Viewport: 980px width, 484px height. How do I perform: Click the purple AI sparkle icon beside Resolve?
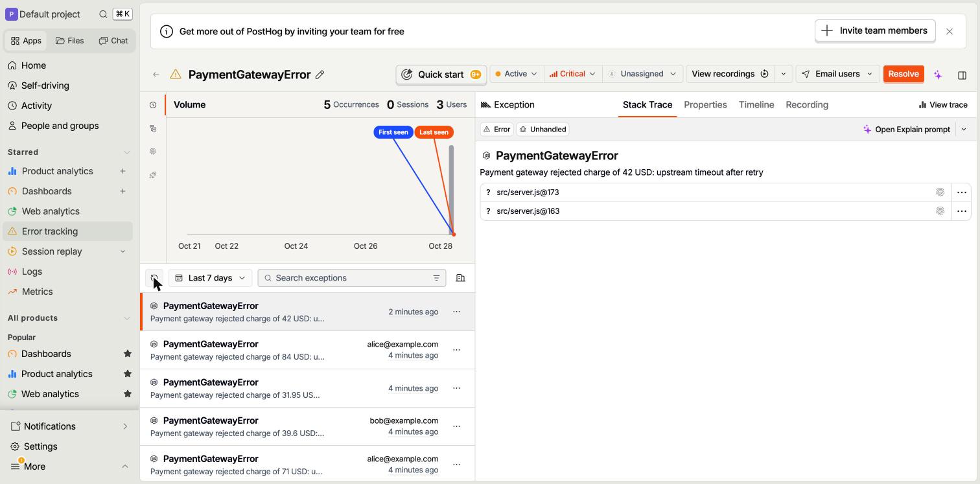[x=938, y=75]
